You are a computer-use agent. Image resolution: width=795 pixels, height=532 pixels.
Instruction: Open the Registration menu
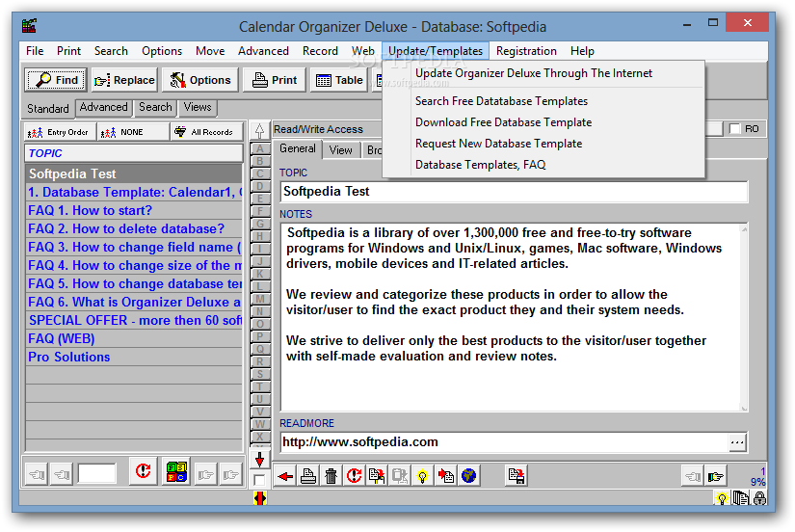pyautogui.click(x=526, y=51)
